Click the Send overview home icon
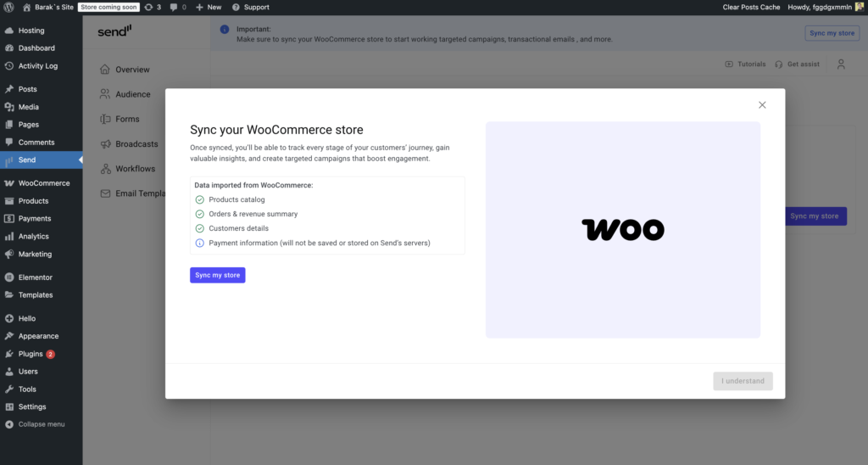This screenshot has width=868, height=465. (x=105, y=70)
